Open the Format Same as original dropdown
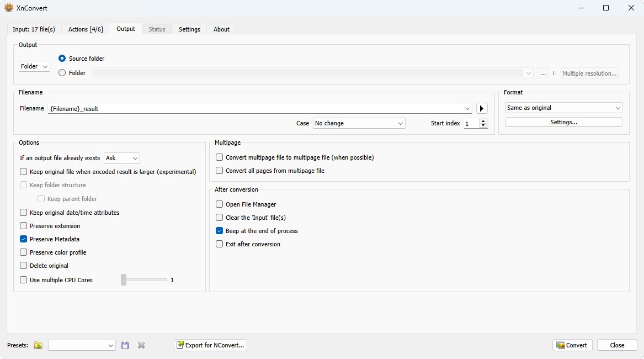 (x=563, y=108)
